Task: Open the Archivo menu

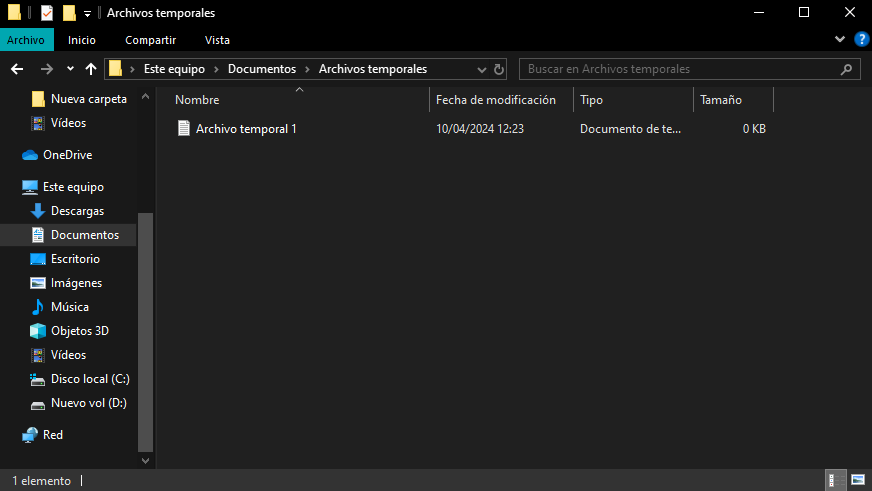Action: tap(26, 40)
